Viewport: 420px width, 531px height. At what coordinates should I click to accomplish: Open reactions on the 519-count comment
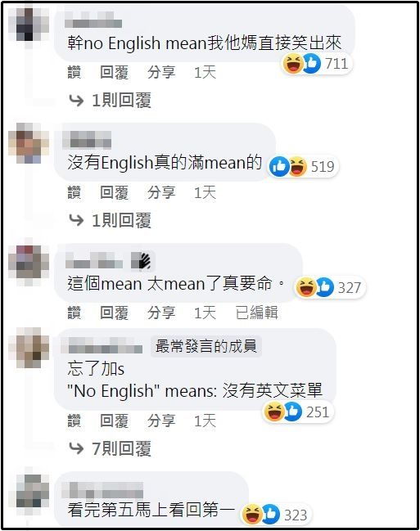(303, 166)
